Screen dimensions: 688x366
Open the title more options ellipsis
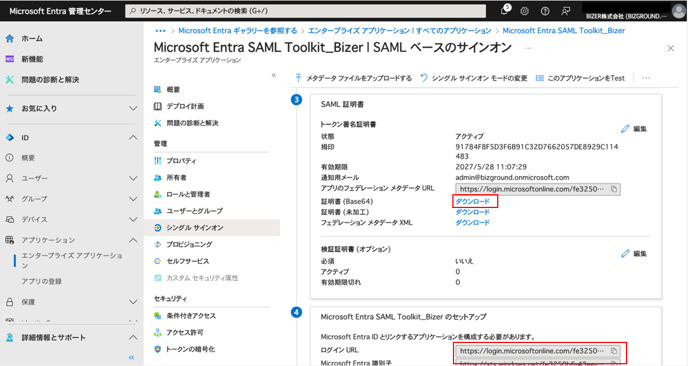click(528, 48)
